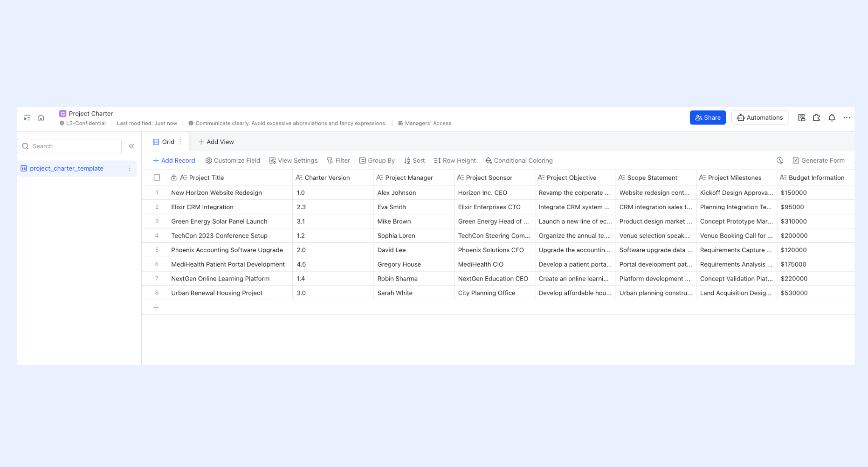
Task: Select cell MediHealth Patient Portal Development
Action: point(230,265)
